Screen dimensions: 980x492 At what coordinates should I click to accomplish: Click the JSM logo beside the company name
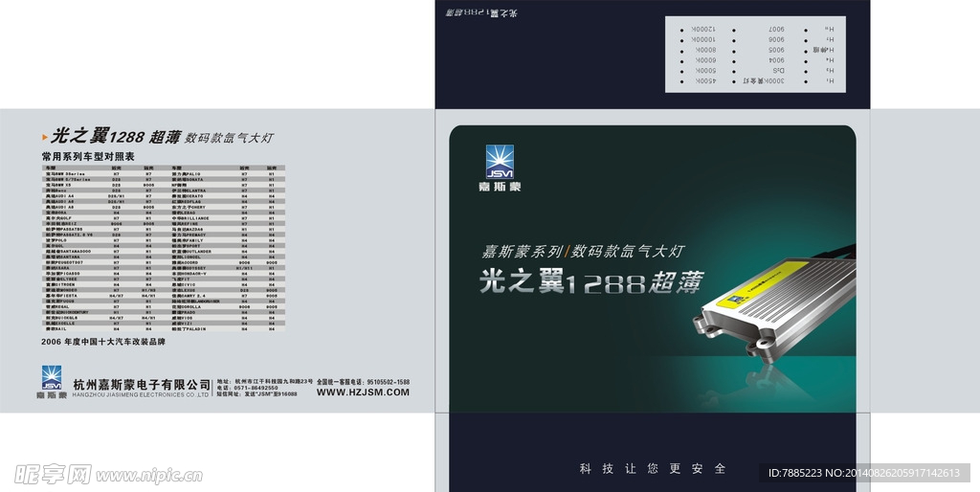point(52,377)
